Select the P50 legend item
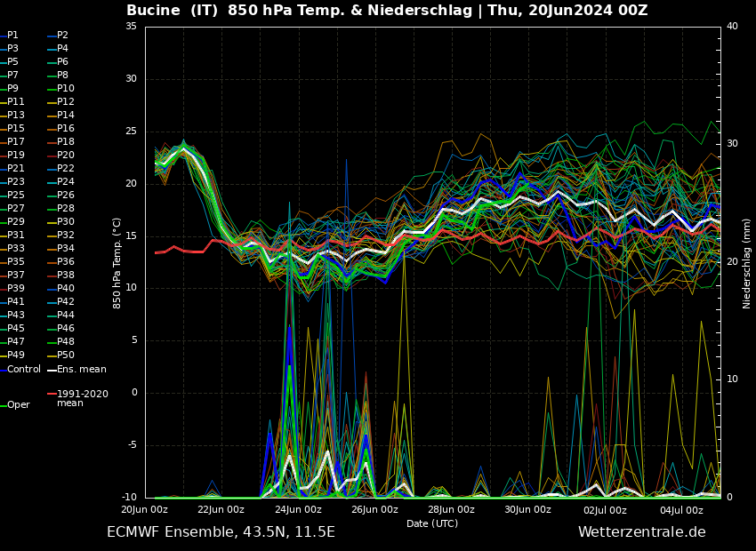This screenshot has height=551, width=756. pos(60,355)
